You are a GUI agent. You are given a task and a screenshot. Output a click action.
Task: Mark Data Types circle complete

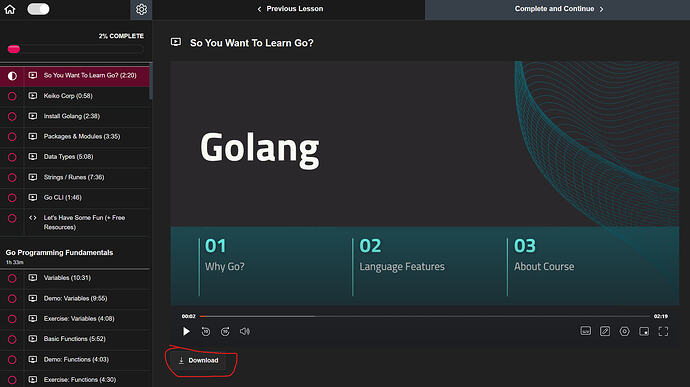pos(12,157)
